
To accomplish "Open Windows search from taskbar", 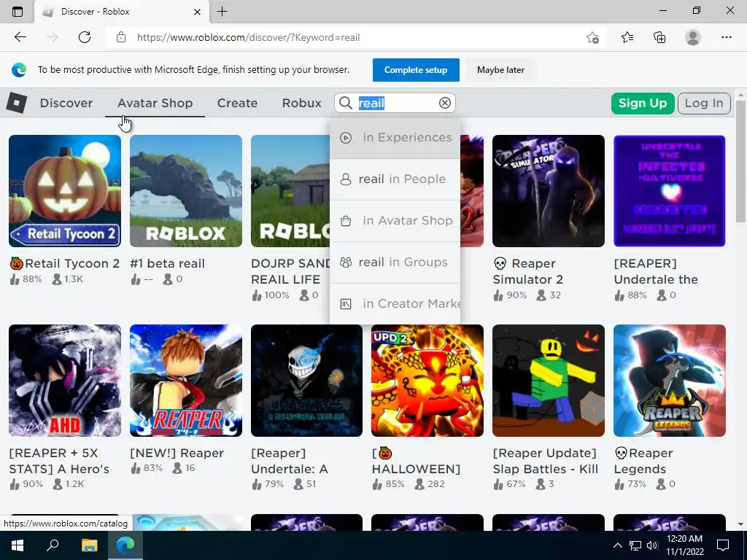I will pyautogui.click(x=53, y=545).
